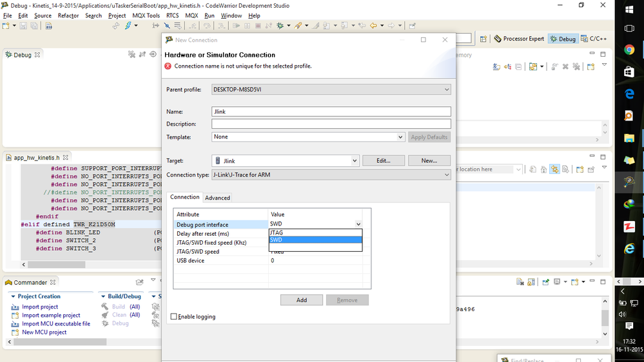Open the Parent profile dropdown
This screenshot has height=362, width=644.
point(447,90)
